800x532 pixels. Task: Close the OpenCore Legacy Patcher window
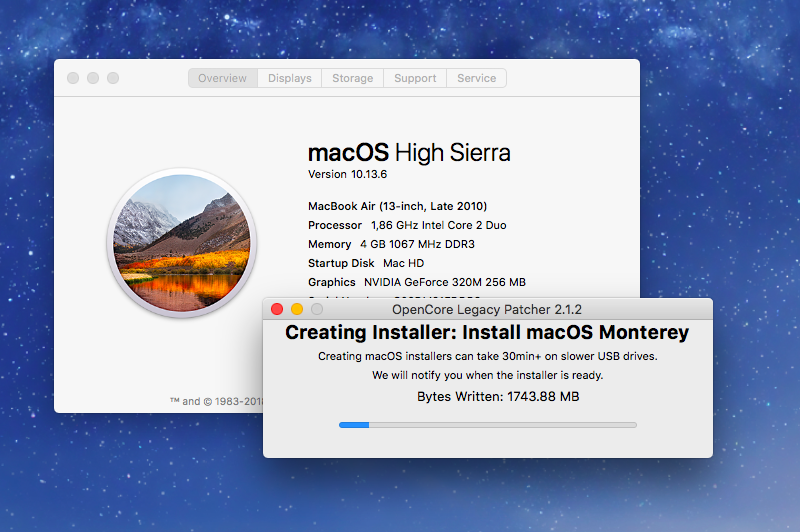(277, 309)
